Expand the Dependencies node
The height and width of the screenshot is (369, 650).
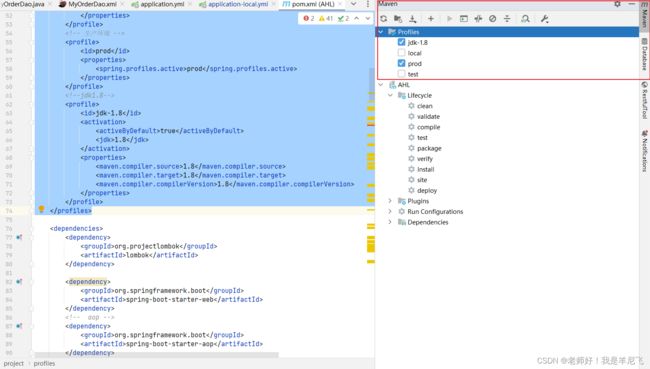pos(390,222)
